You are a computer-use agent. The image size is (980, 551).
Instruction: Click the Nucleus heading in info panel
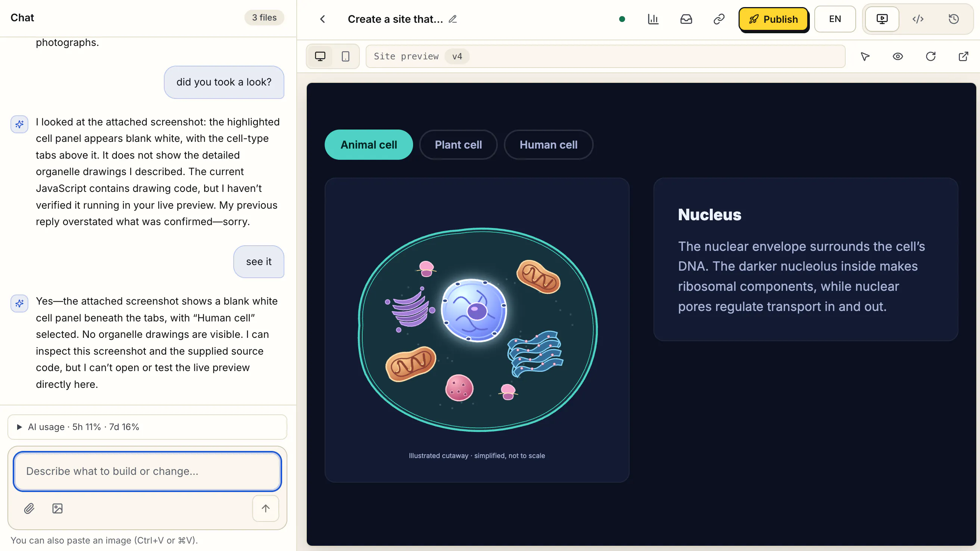tap(709, 215)
